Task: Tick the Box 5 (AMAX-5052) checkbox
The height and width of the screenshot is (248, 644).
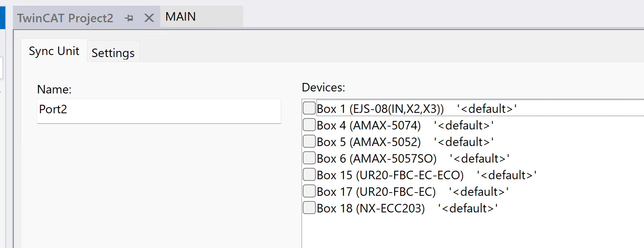Action: tap(309, 142)
